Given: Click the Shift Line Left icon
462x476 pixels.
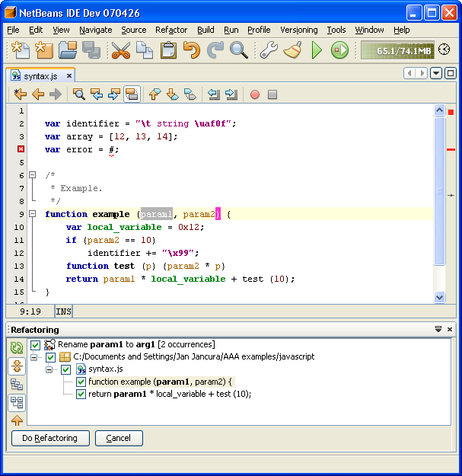Looking at the screenshot, I should (x=214, y=94).
